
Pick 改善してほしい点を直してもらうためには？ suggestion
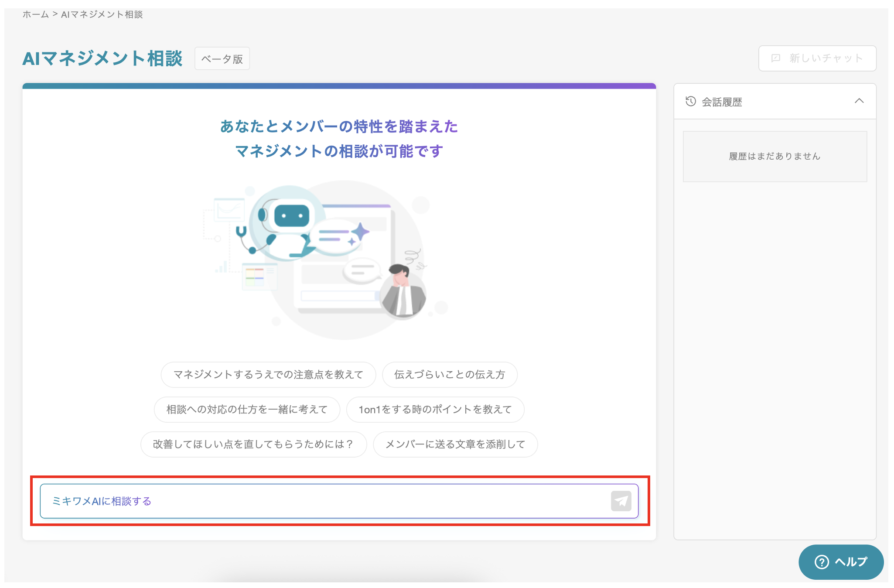pyautogui.click(x=253, y=444)
